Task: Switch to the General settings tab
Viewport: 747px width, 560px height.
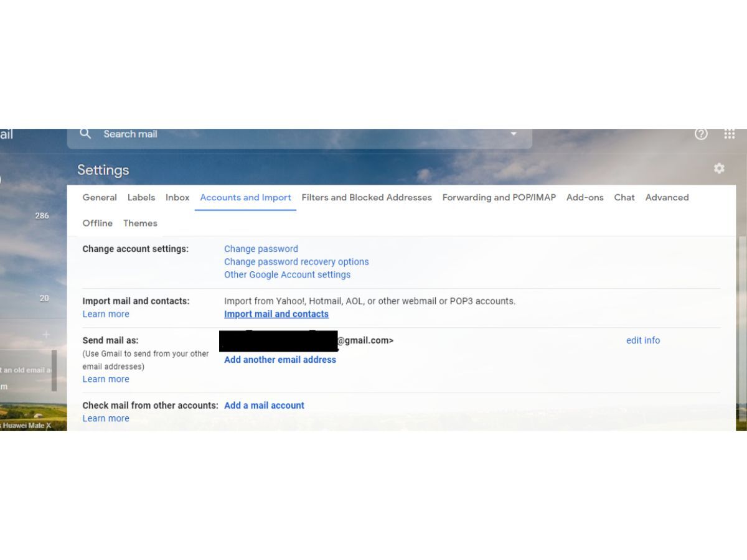Action: (100, 197)
